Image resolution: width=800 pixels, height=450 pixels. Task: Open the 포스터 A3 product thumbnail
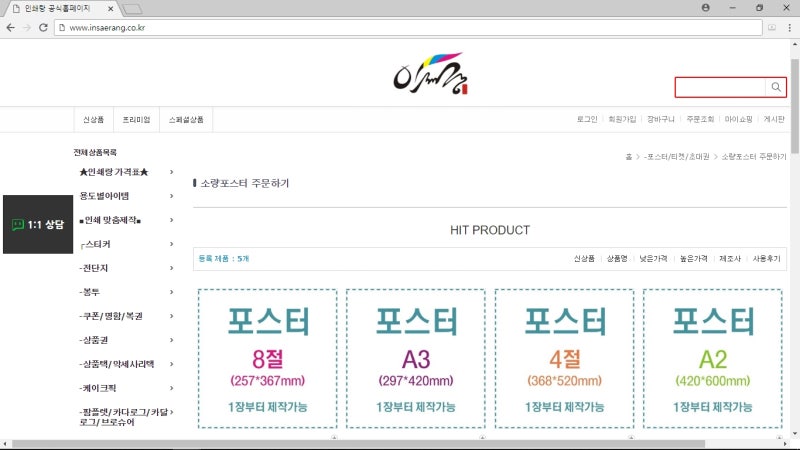tap(416, 359)
